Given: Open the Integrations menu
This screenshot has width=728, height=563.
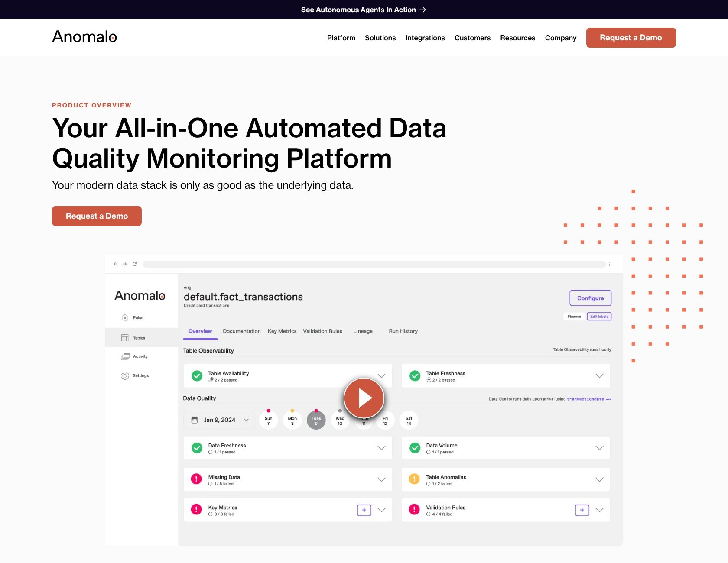Looking at the screenshot, I should (x=425, y=38).
